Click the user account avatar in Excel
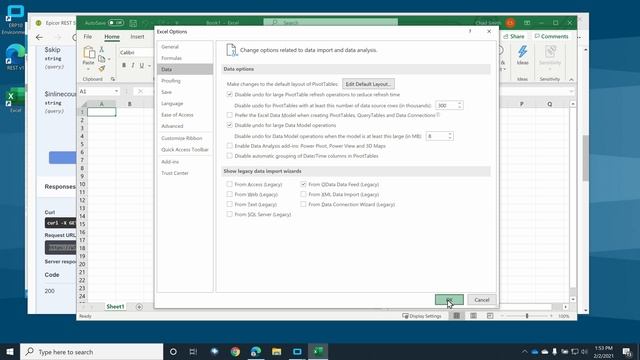Screen dimensions: 640x360 pyautogui.click(x=510, y=23)
